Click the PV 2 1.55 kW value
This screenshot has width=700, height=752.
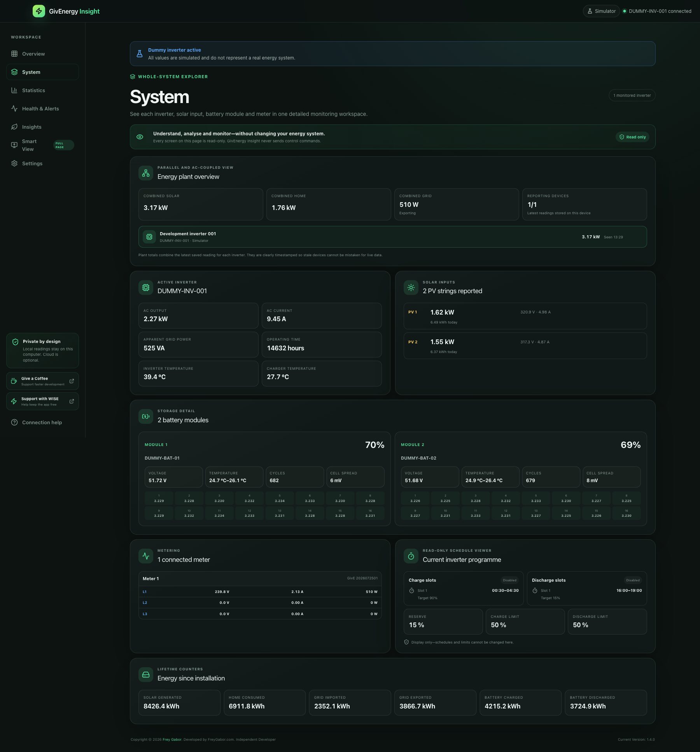(442, 342)
